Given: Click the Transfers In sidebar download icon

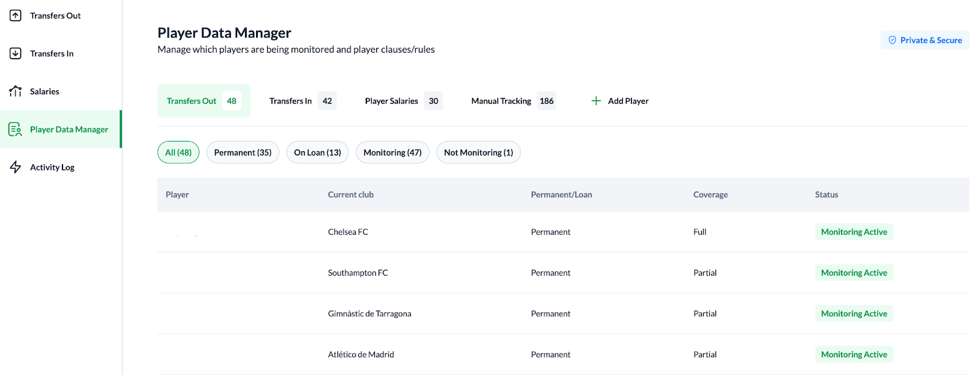Looking at the screenshot, I should [15, 54].
